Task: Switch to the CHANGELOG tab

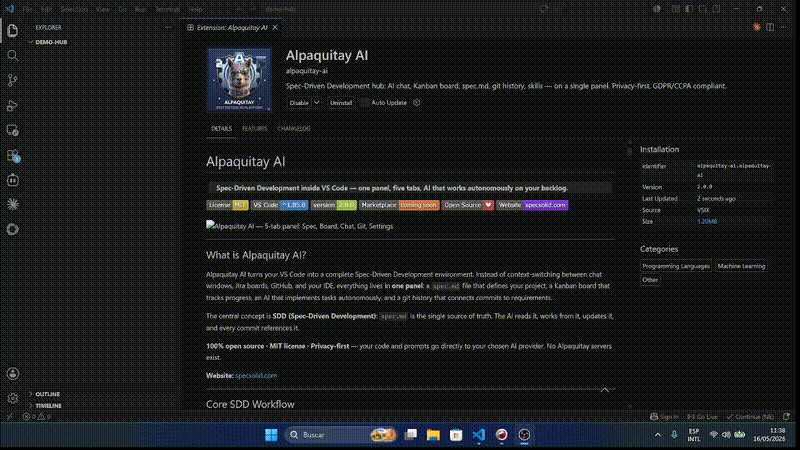Action: point(294,129)
